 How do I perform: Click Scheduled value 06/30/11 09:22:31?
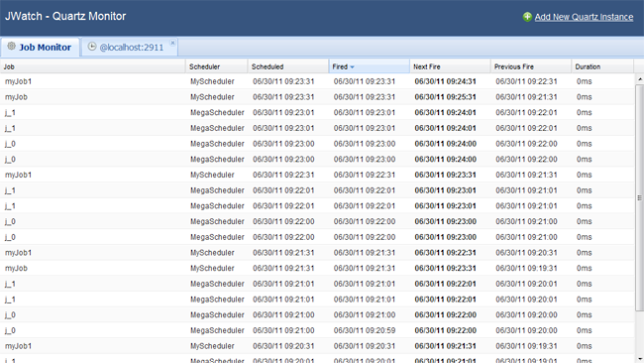(x=283, y=175)
